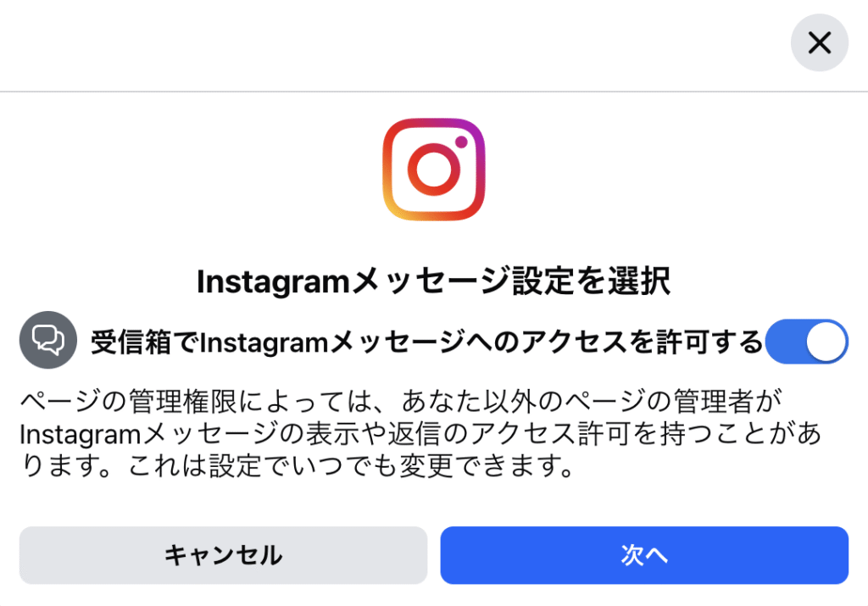Image resolution: width=868 pixels, height=606 pixels.
Task: Click the キャンセル button
Action: point(223,555)
